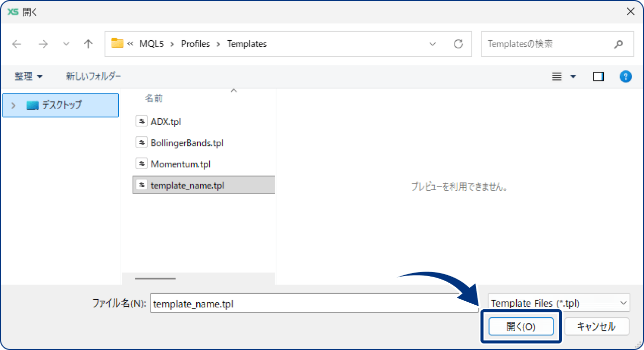Select the Momentum.tpl file
644x350 pixels.
[x=179, y=163]
